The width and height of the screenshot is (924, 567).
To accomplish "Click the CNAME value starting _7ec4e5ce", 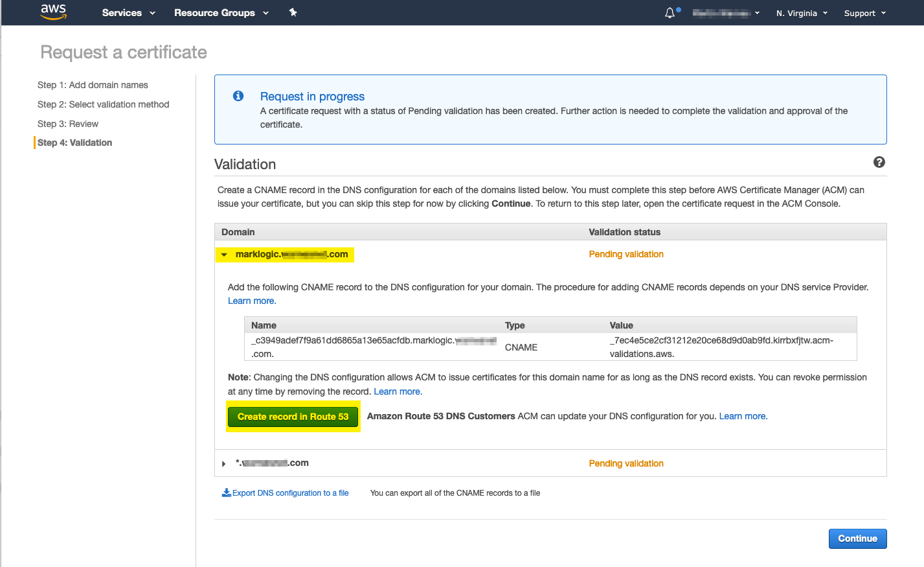I will [721, 347].
